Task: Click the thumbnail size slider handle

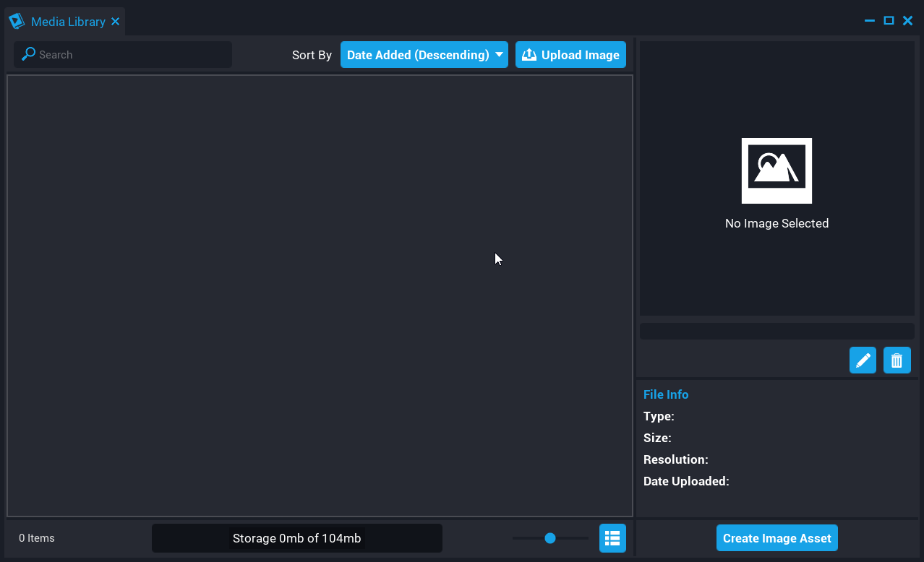Action: click(550, 538)
